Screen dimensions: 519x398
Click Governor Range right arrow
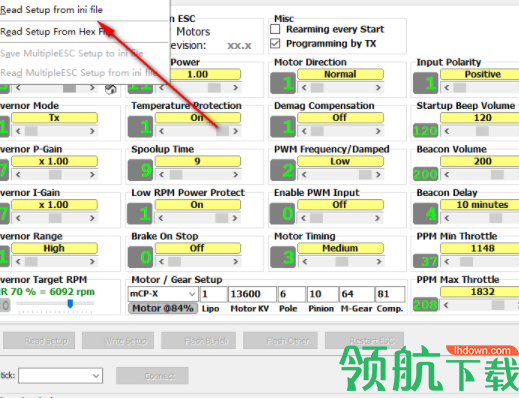click(x=92, y=262)
